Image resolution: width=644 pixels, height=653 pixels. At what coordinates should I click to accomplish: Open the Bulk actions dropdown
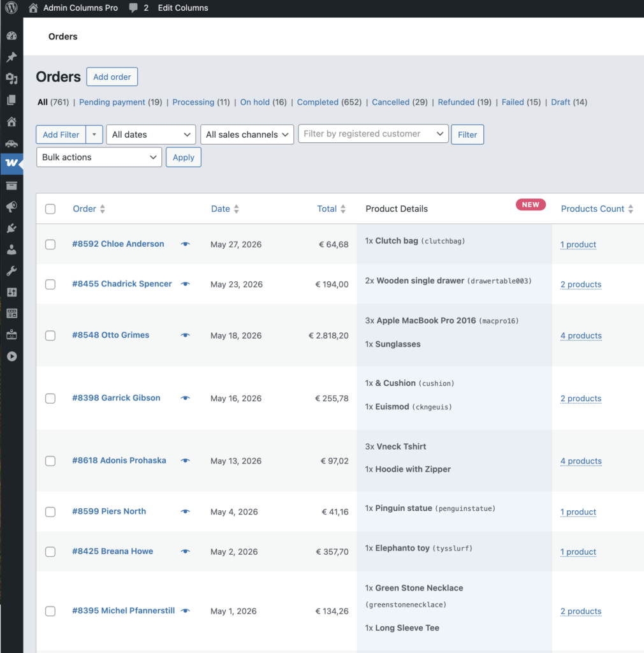(x=99, y=158)
